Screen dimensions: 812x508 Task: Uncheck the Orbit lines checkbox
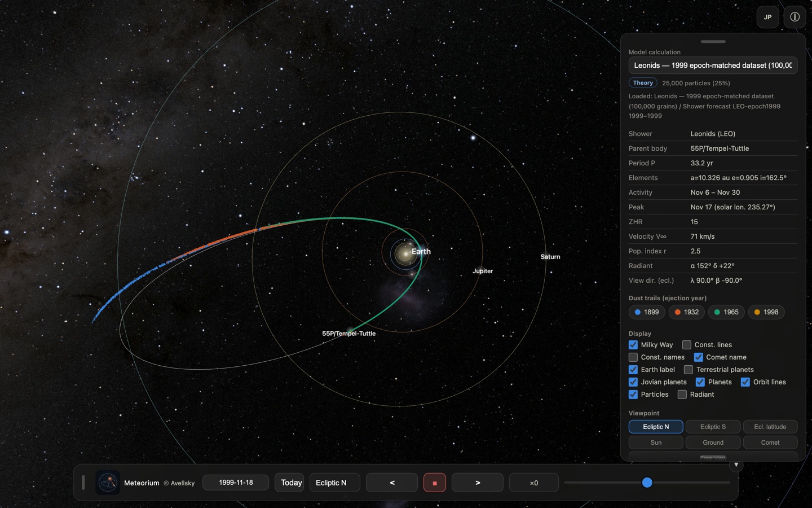pos(745,382)
